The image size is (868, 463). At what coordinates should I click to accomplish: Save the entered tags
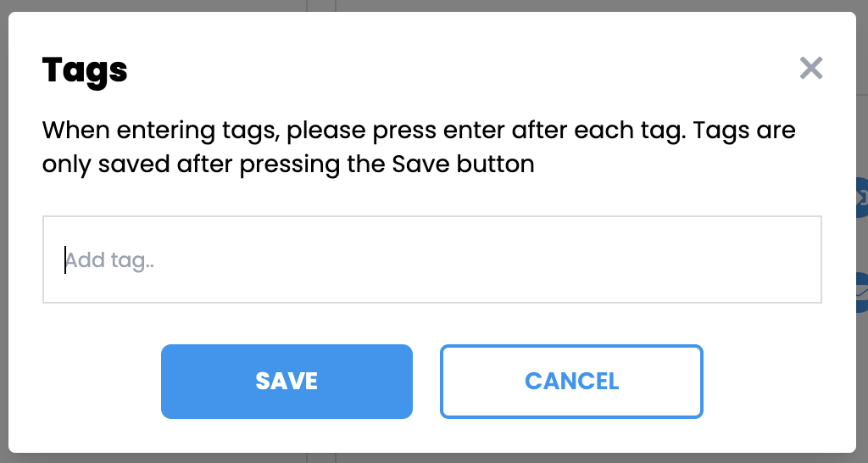click(287, 382)
